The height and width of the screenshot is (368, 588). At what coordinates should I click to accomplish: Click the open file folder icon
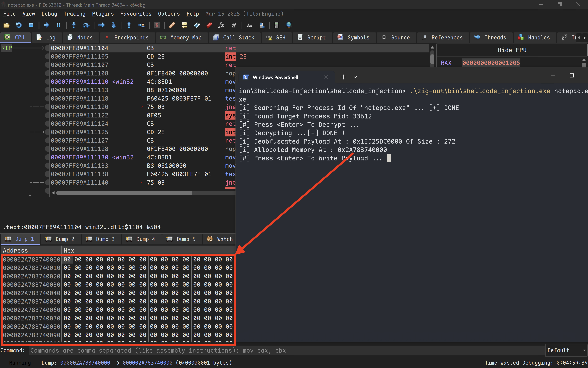pyautogui.click(x=6, y=25)
